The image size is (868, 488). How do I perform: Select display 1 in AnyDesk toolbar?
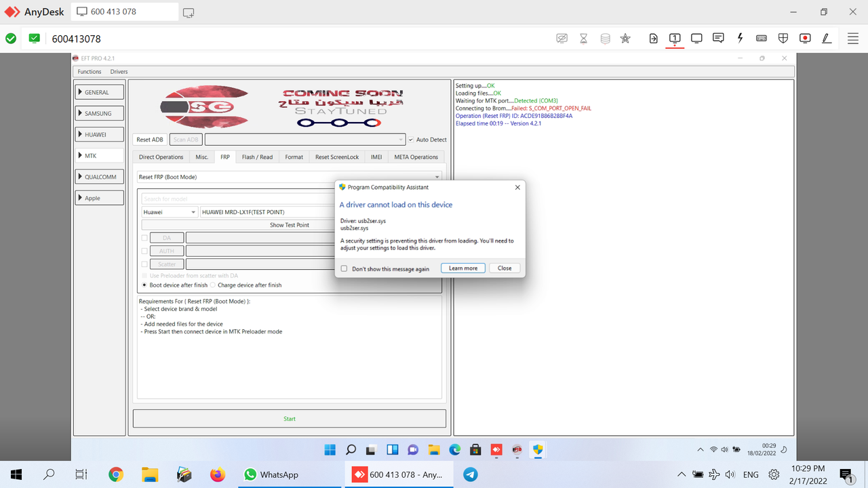pos(675,39)
